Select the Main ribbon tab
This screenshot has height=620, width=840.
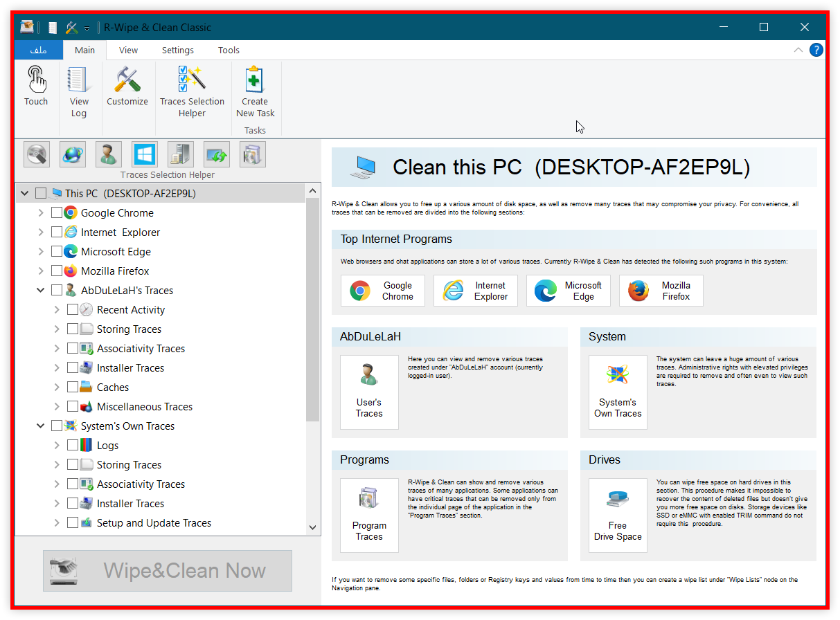coord(84,50)
